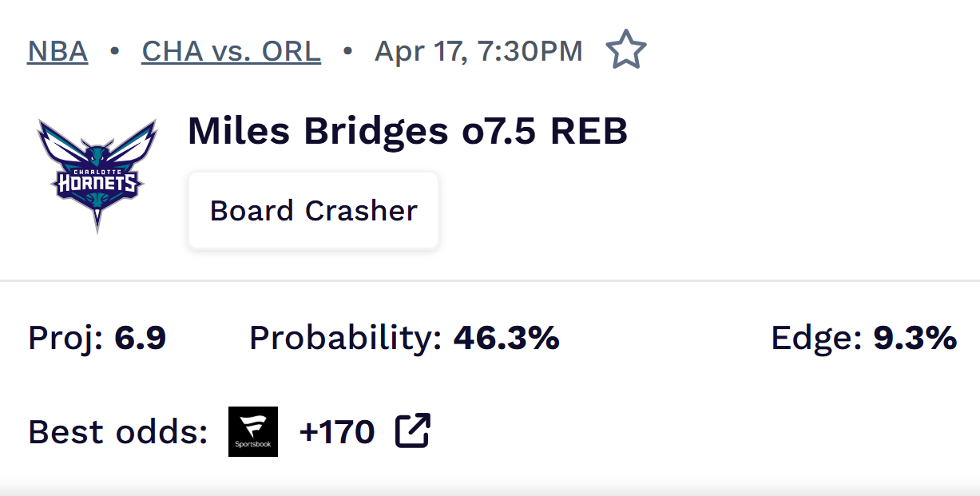Click the 9.3% edge value
Viewport: 980px width, 496px height.
pyautogui.click(x=915, y=338)
